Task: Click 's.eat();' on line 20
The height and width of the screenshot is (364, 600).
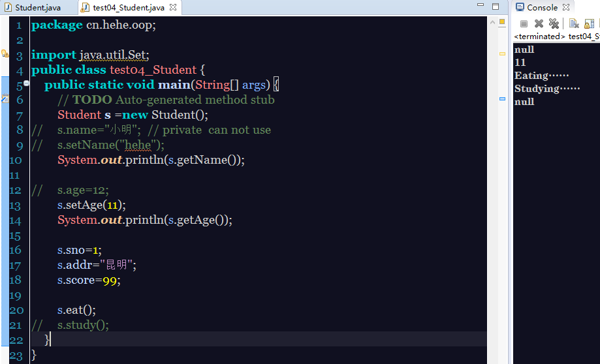Action: pyautogui.click(x=76, y=310)
